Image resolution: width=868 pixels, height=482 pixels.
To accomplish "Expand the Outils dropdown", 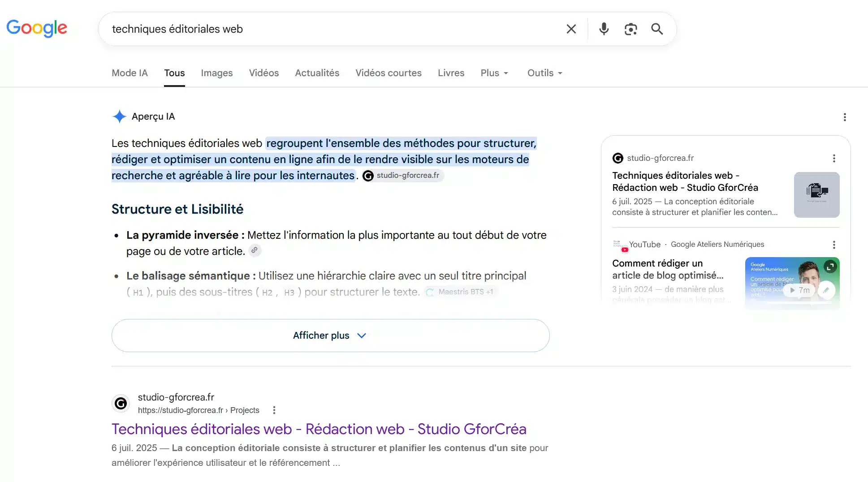I will (x=545, y=73).
